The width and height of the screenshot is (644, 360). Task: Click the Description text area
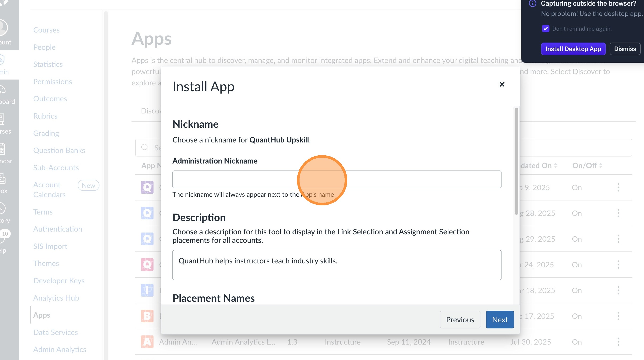coord(337,265)
